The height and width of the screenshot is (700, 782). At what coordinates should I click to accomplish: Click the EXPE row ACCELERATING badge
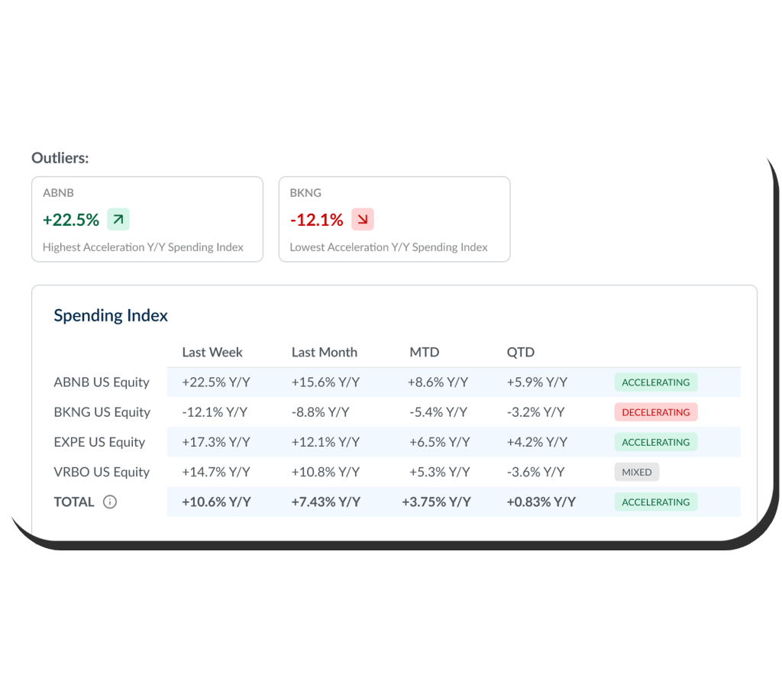[x=656, y=442]
